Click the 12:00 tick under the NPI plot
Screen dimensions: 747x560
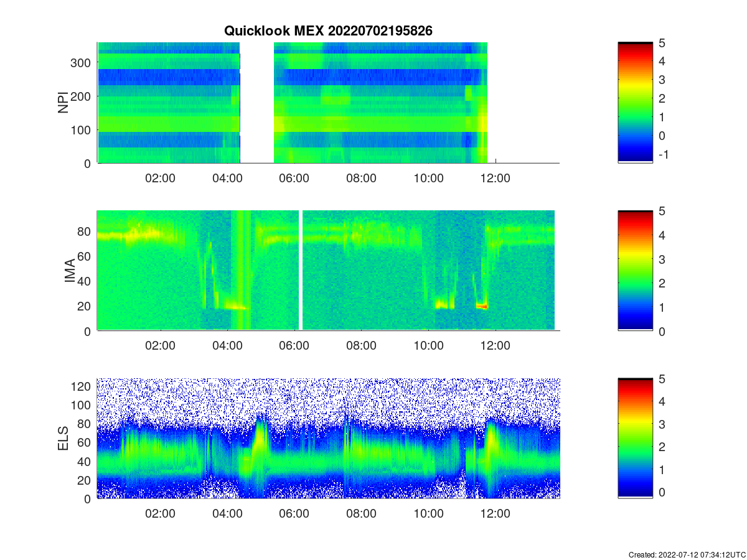click(496, 178)
